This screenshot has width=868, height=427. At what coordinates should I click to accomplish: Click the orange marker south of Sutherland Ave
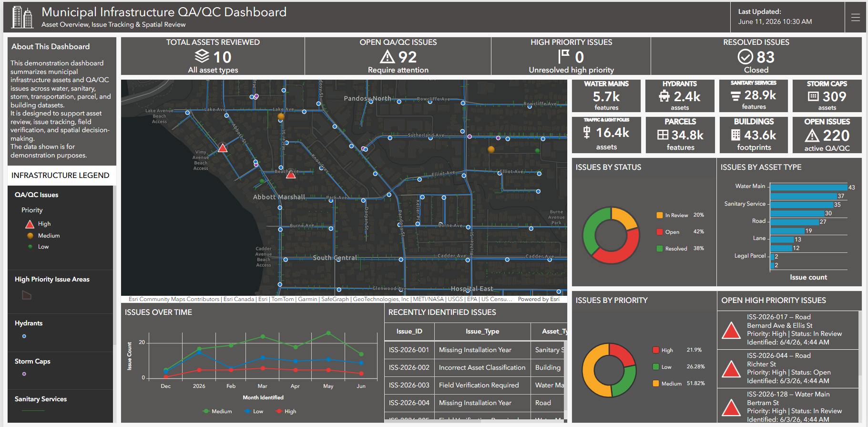coord(491,149)
